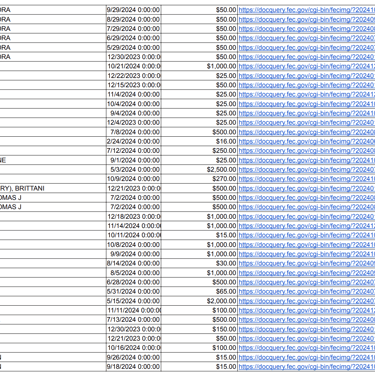This screenshot has height=375, width=375.
Task: Follow the docquery link beside the $2,500.00 amount
Action: click(307, 170)
